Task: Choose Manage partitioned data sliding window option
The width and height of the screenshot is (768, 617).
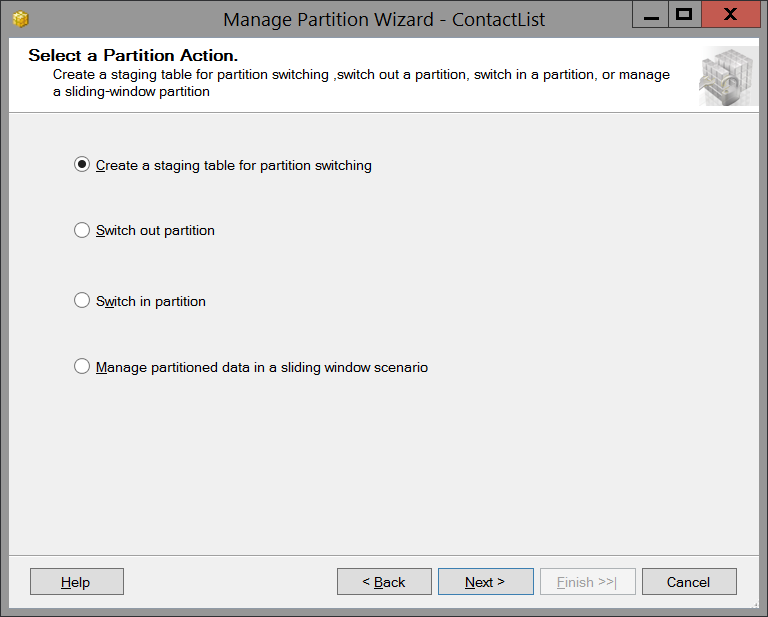Action: click(82, 367)
